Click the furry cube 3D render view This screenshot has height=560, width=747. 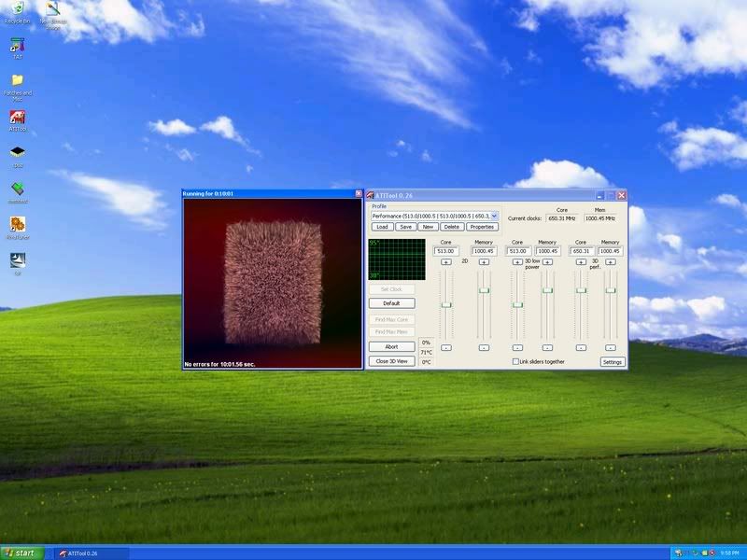tap(273, 284)
